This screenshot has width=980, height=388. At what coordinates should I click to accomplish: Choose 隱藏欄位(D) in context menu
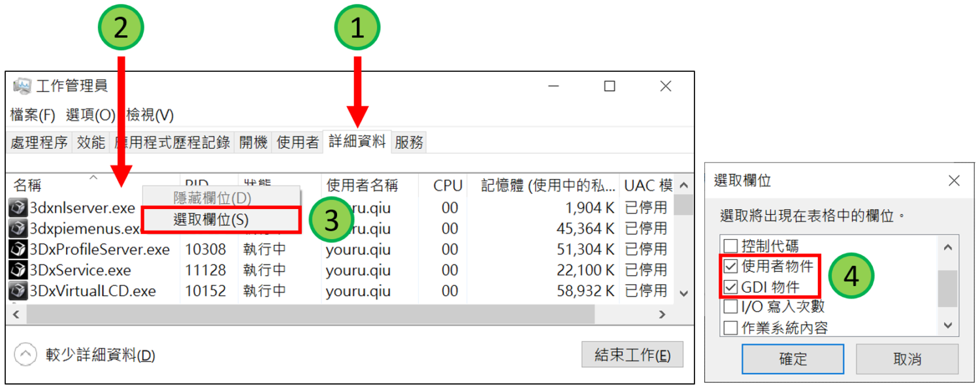click(x=221, y=197)
